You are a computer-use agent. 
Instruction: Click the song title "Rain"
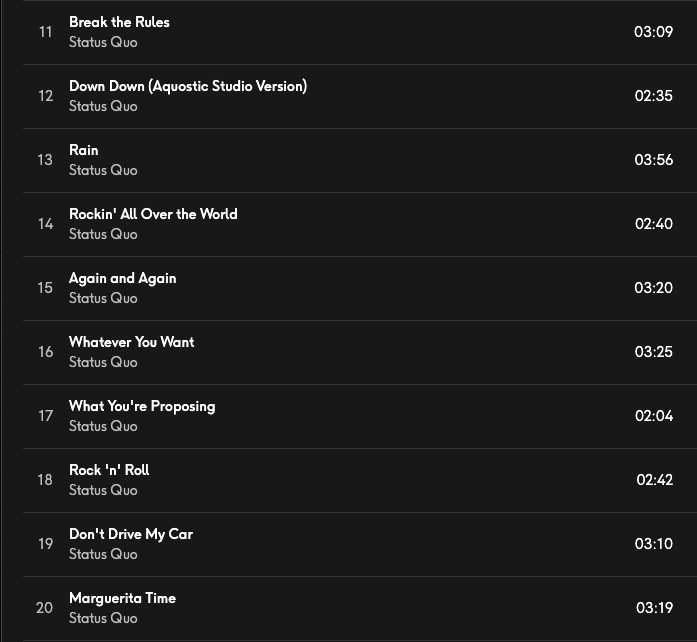click(84, 150)
